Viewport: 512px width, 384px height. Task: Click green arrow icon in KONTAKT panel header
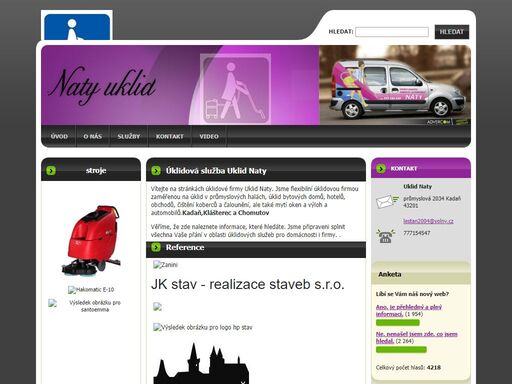pyautogui.click(x=381, y=169)
